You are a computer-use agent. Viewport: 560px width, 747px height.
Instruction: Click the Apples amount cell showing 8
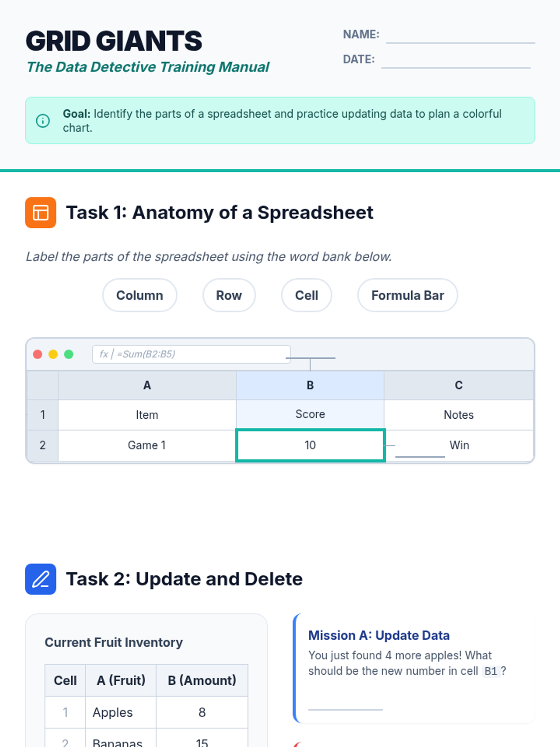click(202, 712)
